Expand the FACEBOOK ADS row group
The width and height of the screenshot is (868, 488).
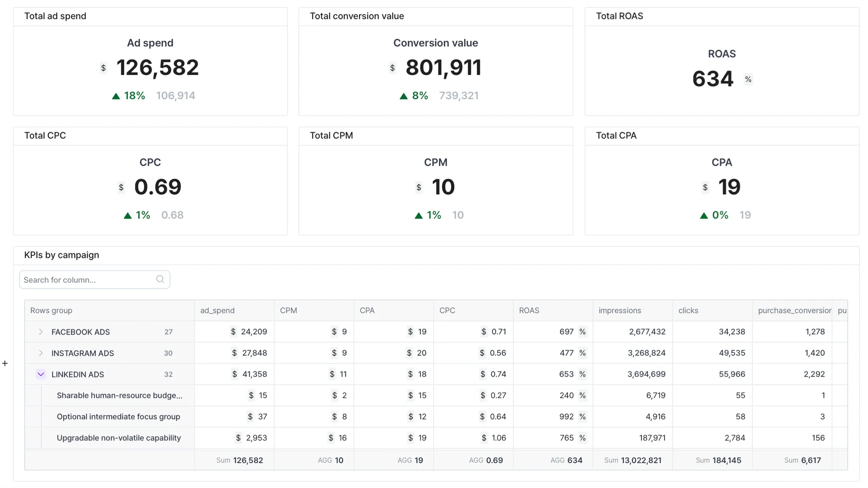click(x=41, y=332)
